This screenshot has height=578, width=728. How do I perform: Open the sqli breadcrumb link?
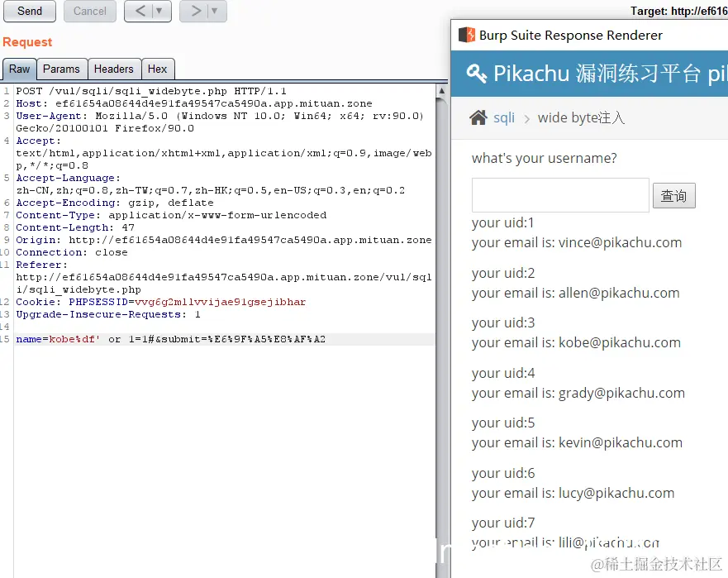tap(504, 117)
